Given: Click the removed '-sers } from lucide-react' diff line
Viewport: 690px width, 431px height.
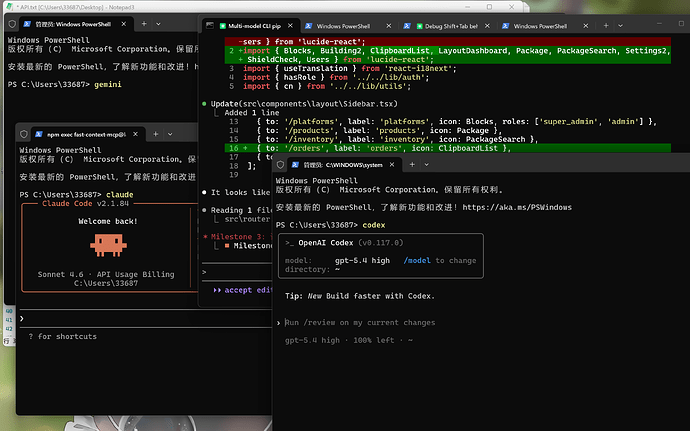Looking at the screenshot, I should coord(448,42).
